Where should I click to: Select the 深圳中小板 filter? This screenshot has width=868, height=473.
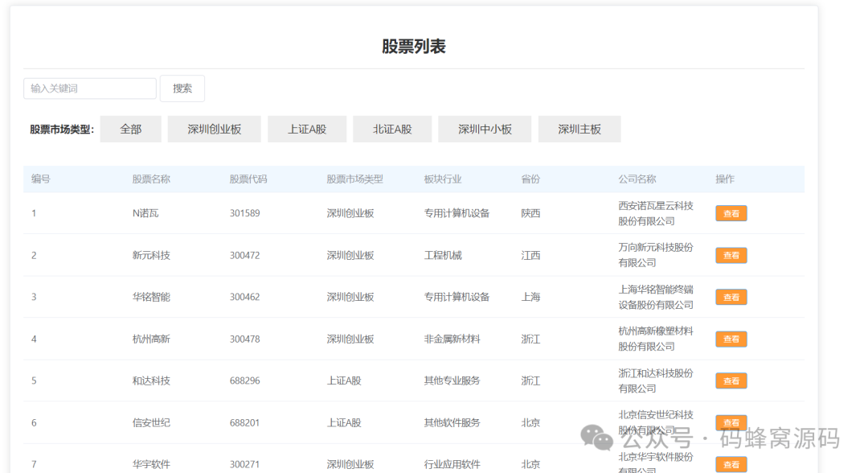pyautogui.click(x=484, y=129)
